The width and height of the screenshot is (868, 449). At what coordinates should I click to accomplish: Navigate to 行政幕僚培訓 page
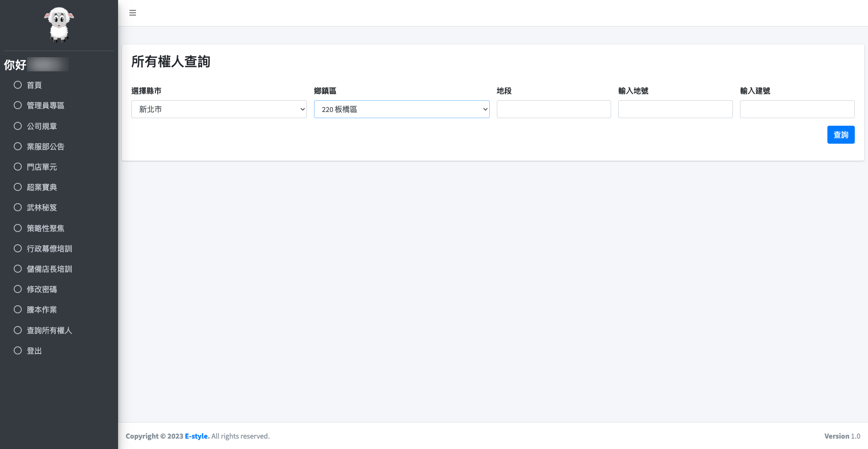pos(49,249)
